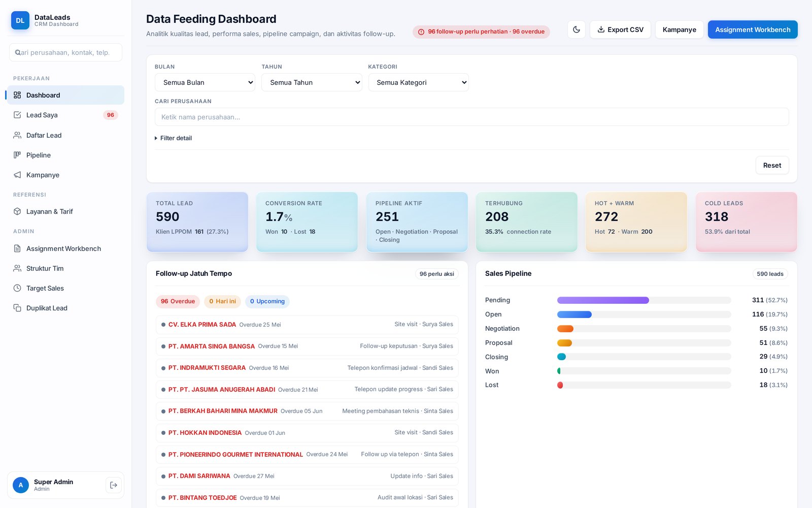
Task: Expand the Filter detail section
Action: coord(174,138)
